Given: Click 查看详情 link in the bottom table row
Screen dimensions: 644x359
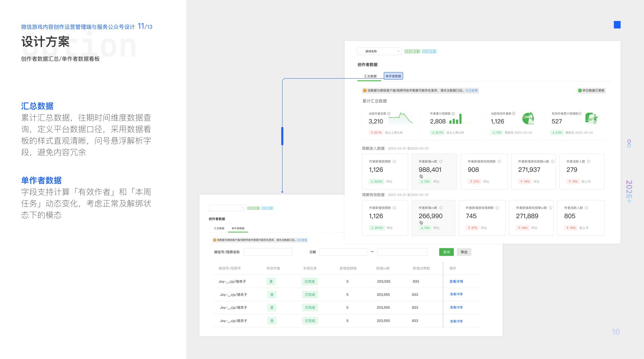Looking at the screenshot, I should pos(456,321).
